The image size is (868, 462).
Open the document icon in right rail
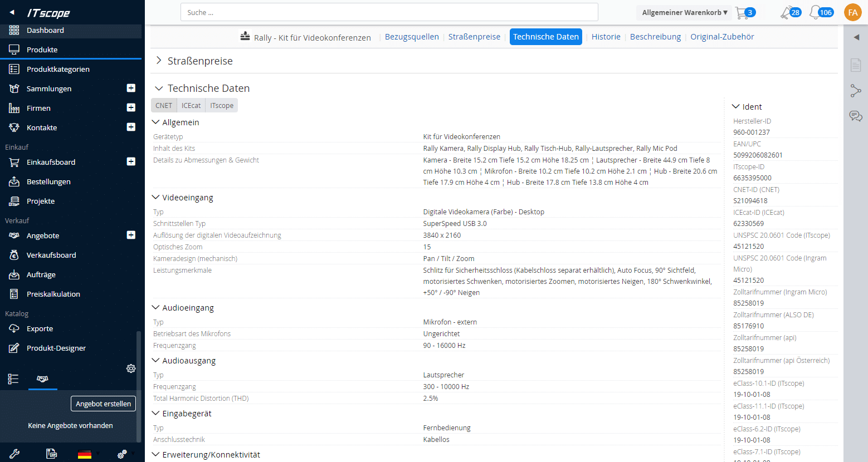856,65
